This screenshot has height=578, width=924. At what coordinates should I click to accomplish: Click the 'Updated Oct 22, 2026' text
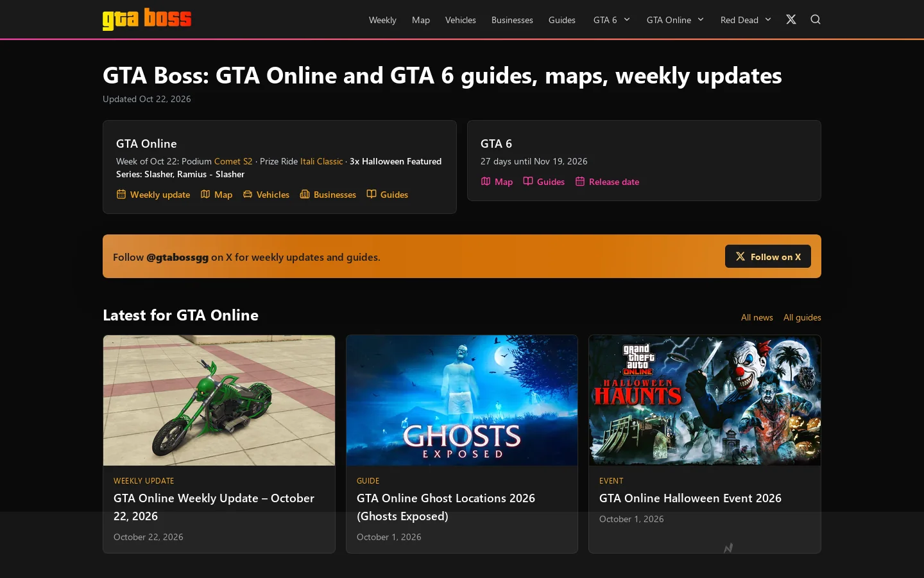coord(147,99)
